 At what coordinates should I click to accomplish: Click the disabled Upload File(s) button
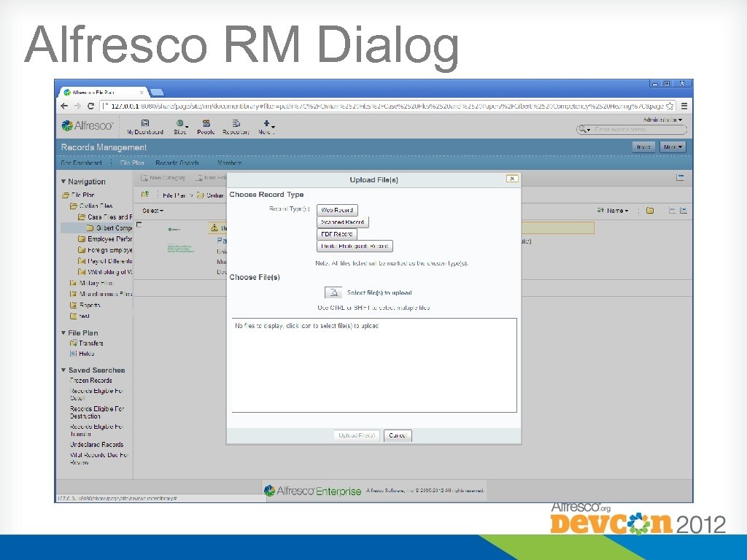pos(356,435)
